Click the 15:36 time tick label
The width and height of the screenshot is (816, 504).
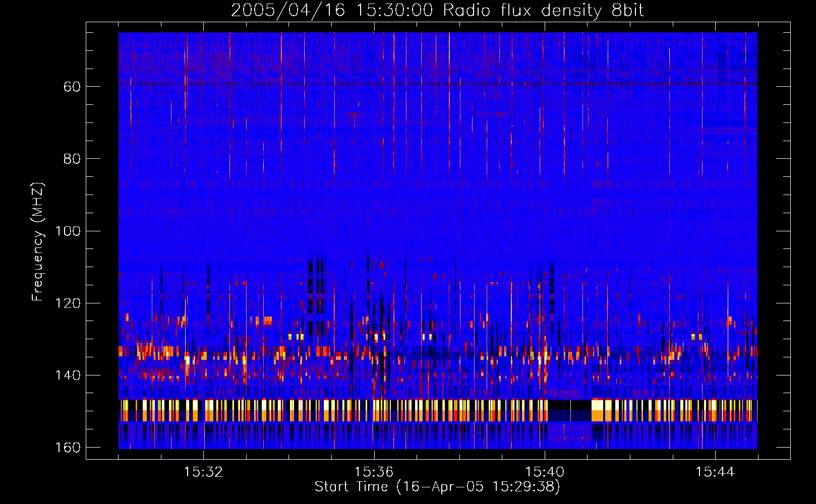(374, 472)
